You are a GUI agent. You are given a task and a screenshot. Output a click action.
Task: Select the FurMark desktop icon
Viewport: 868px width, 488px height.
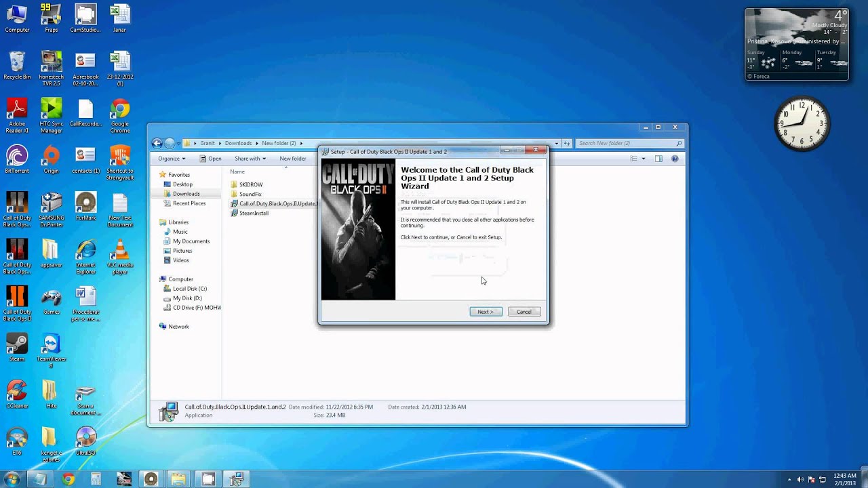85,206
